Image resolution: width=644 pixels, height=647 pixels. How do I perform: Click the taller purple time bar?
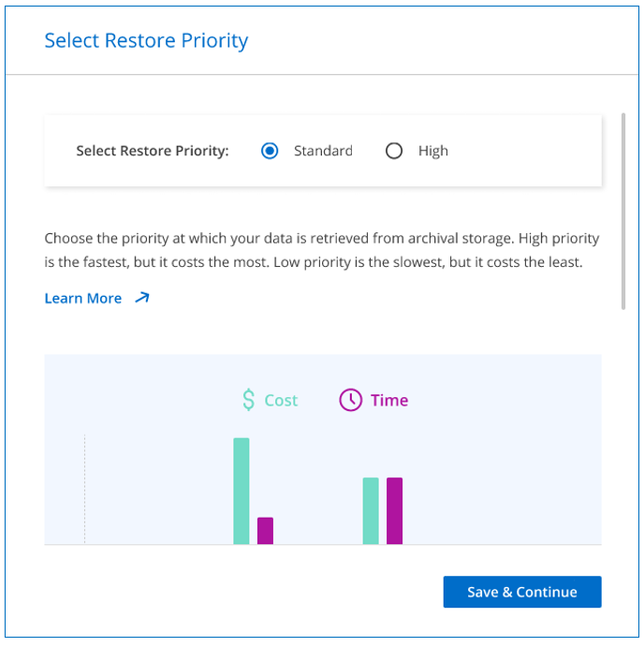tap(394, 510)
